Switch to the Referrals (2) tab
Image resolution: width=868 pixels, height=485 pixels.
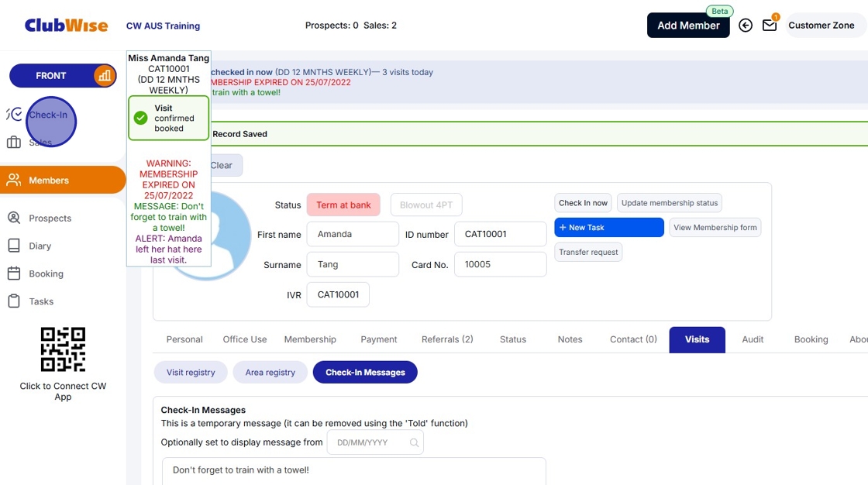click(x=447, y=339)
